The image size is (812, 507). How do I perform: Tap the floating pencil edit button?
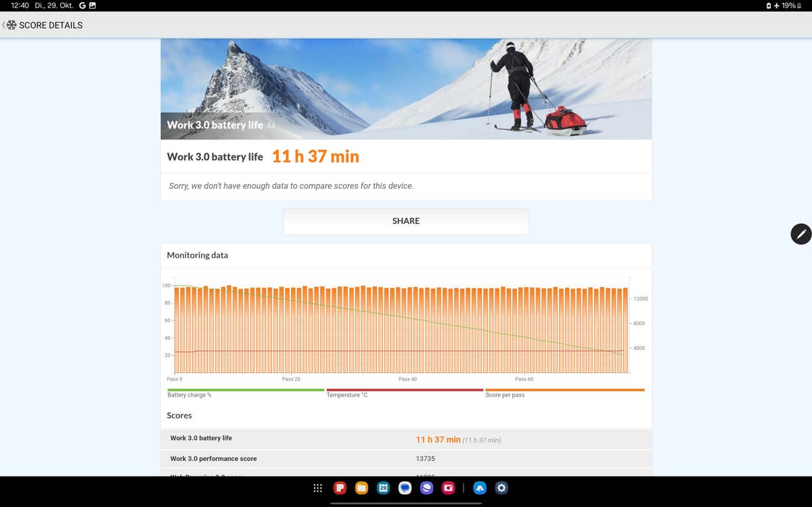click(800, 234)
